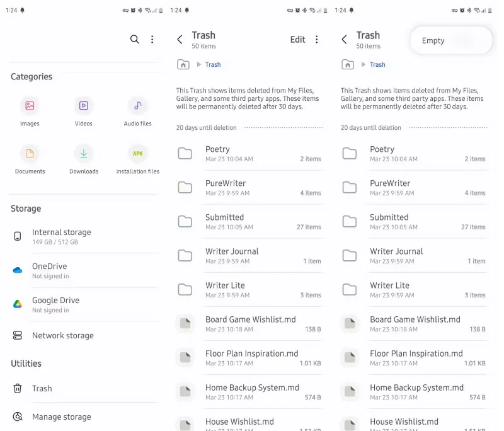This screenshot has width=504, height=431.
Task: Tap the search magnifier icon
Action: point(134,39)
